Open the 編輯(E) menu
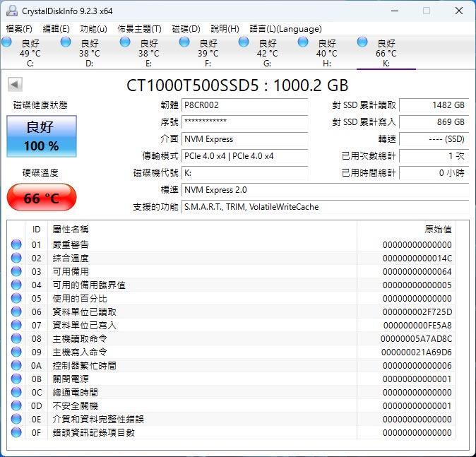This screenshot has height=457, width=476. point(56,29)
